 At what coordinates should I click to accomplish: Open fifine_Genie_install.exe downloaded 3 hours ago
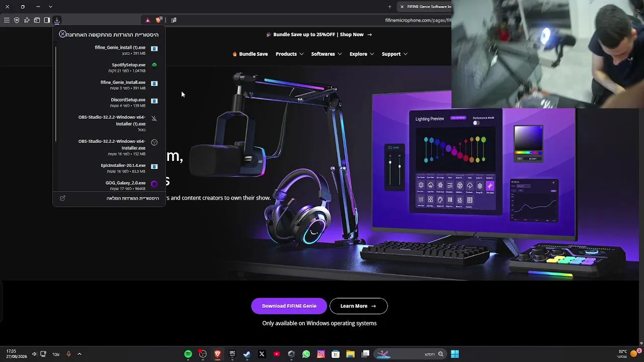(110, 85)
